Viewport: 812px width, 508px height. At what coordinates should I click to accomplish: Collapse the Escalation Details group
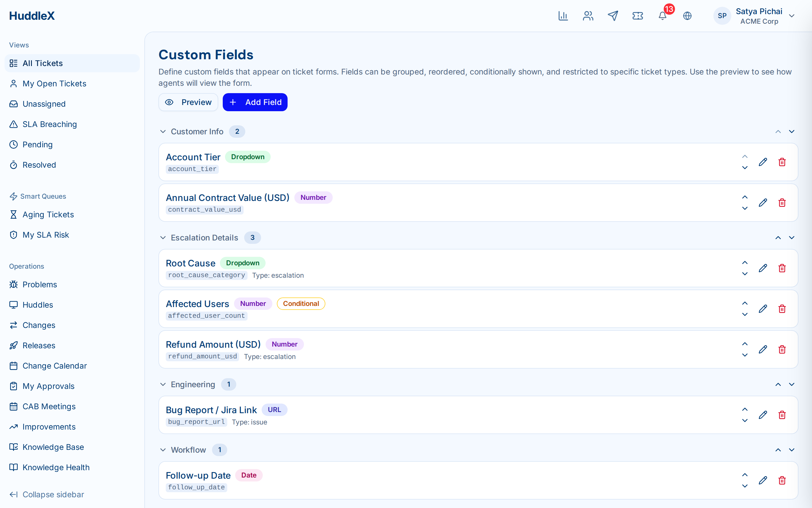click(x=163, y=238)
